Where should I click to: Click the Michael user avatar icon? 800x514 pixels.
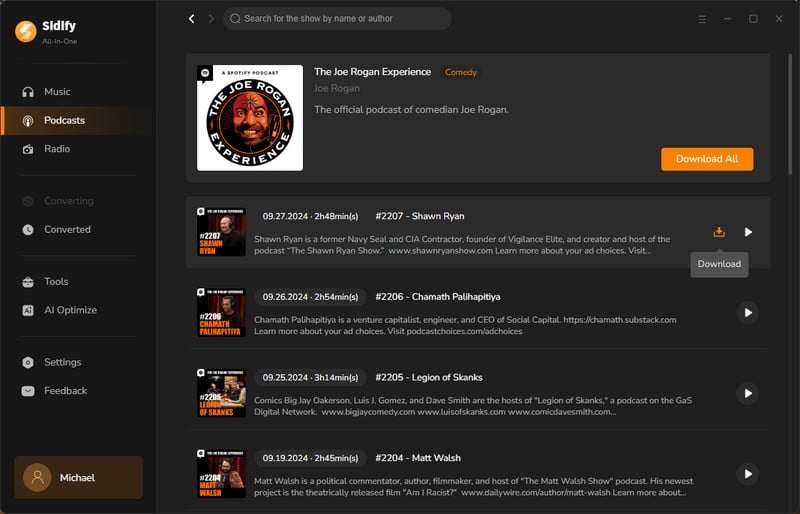pyautogui.click(x=37, y=478)
